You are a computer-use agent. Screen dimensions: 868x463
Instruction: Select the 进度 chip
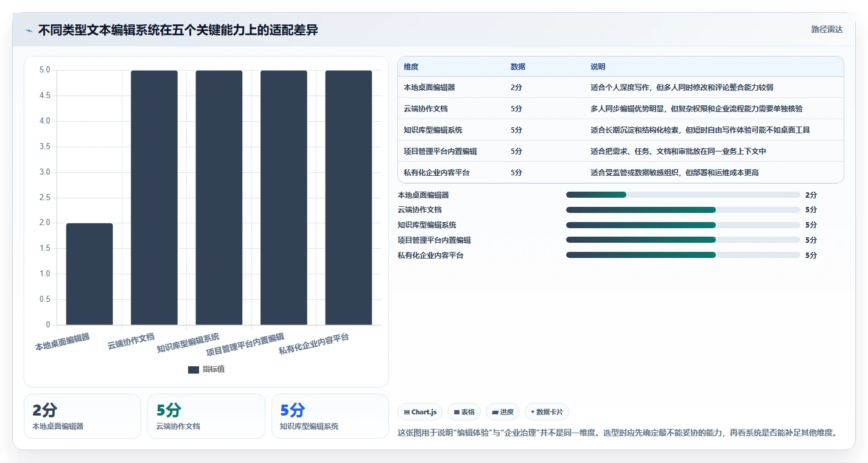point(503,412)
